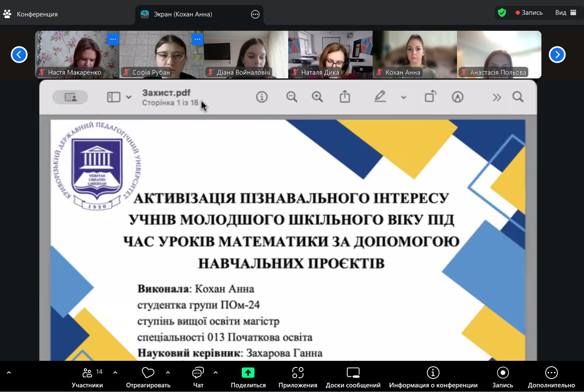Select the shared screen tab of Кохан Анна
Viewport: 584px width, 392px height.
pos(183,14)
